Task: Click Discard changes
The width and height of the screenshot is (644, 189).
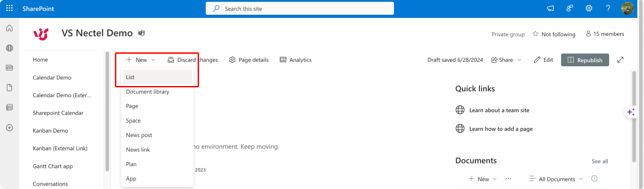Action: (193, 60)
